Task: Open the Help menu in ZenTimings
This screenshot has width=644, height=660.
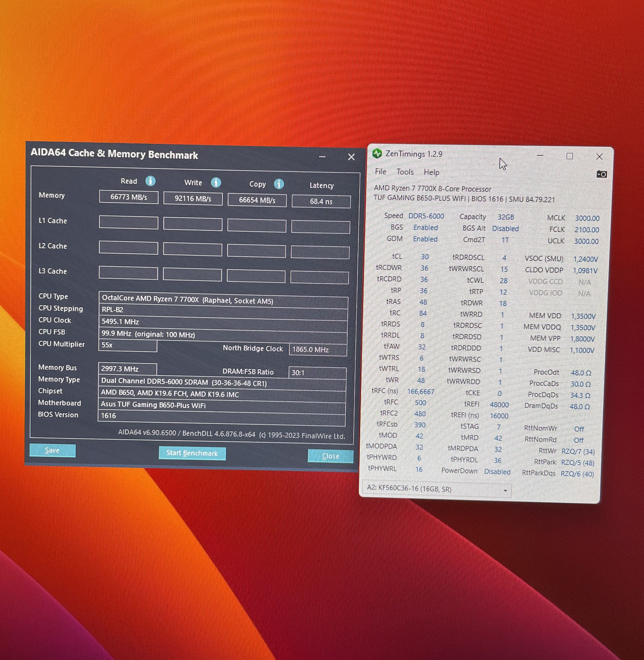Action: [431, 172]
